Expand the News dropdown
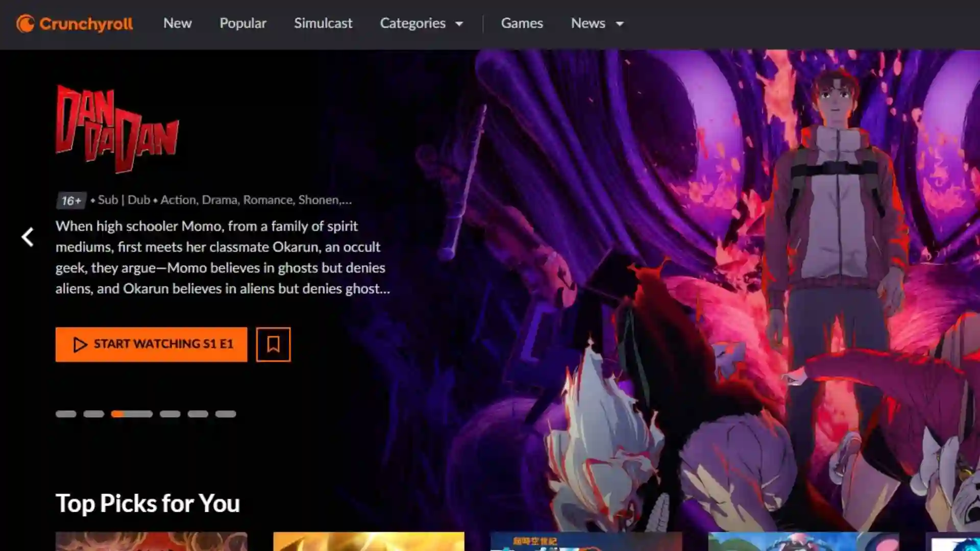 click(x=597, y=23)
